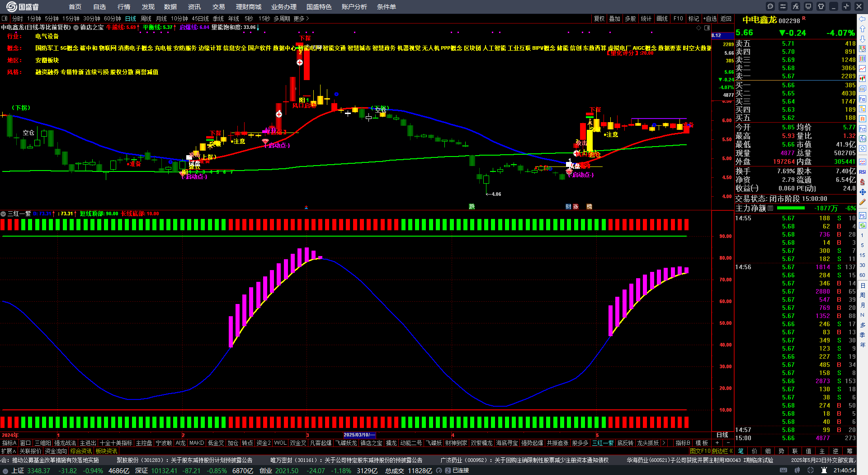This screenshot has width=868, height=475.
Task: Expand more indicator tabs arrow after 龙头抓妖
Action: click(x=664, y=443)
